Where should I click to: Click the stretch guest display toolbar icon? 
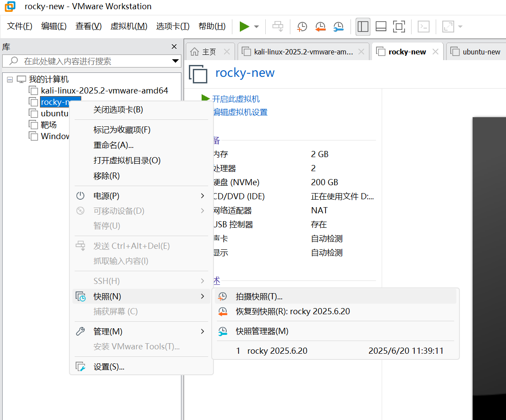coord(448,26)
